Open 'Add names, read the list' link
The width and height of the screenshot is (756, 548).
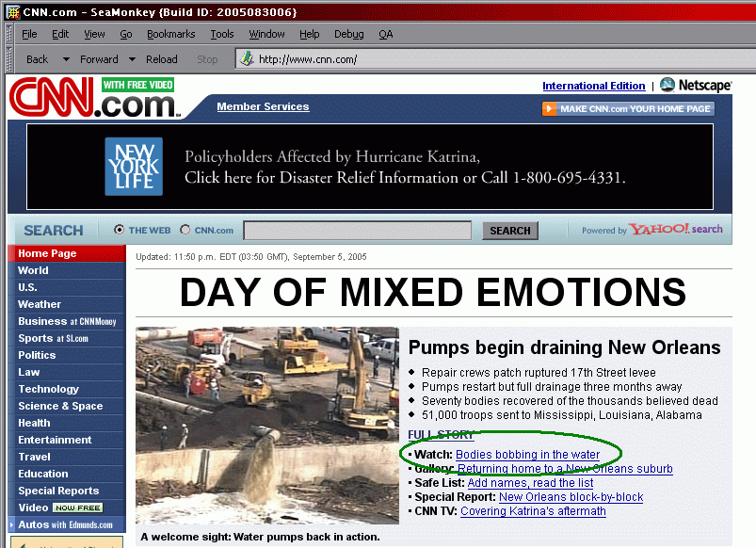tap(530, 483)
